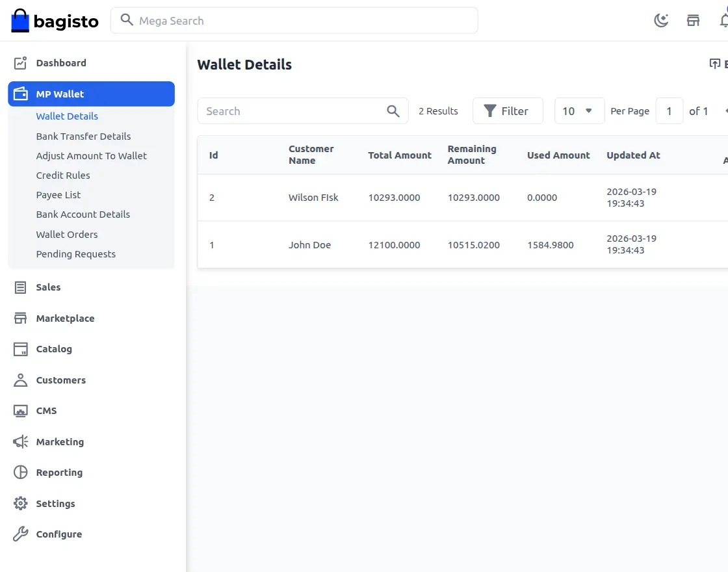Switch to Bank Transfer Details
The image size is (728, 572).
(83, 136)
